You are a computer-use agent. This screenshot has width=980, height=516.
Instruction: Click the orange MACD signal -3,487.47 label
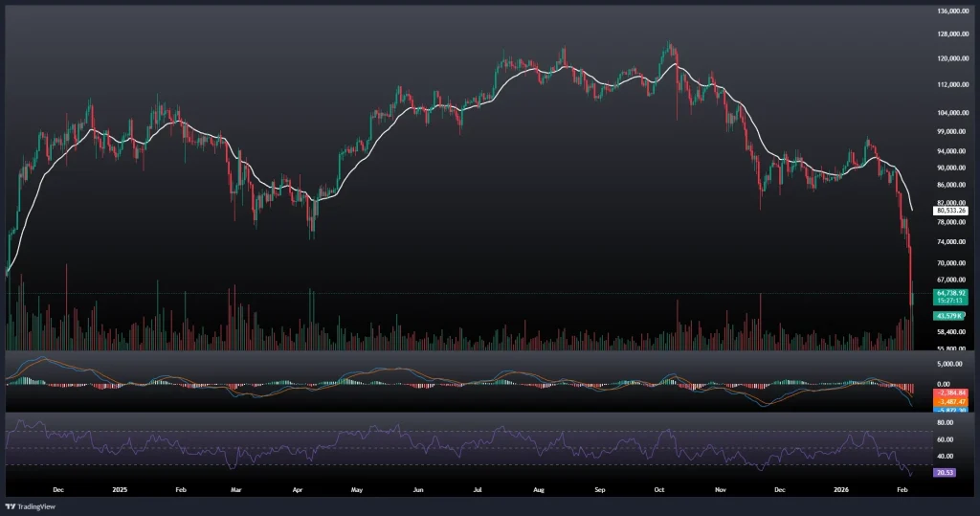948,401
